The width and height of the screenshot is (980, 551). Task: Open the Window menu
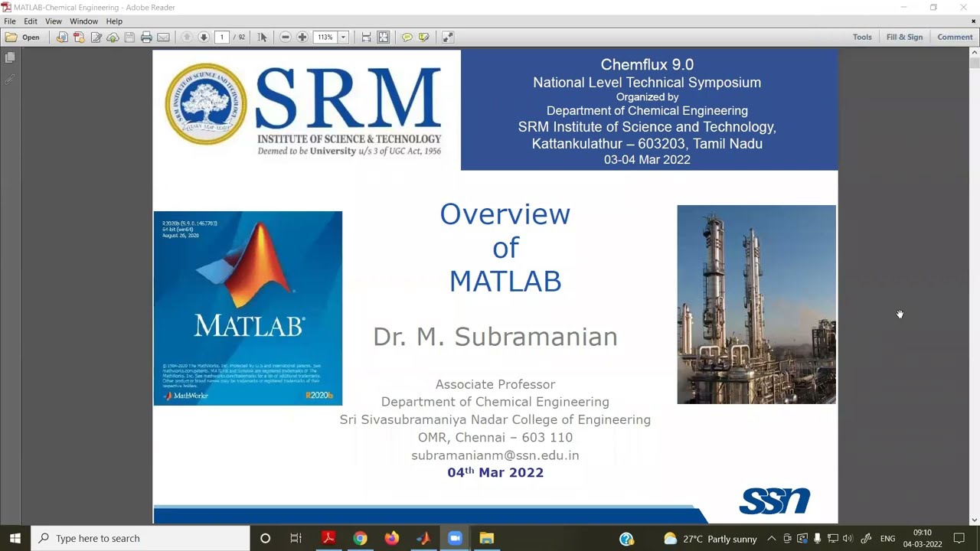coord(83,21)
